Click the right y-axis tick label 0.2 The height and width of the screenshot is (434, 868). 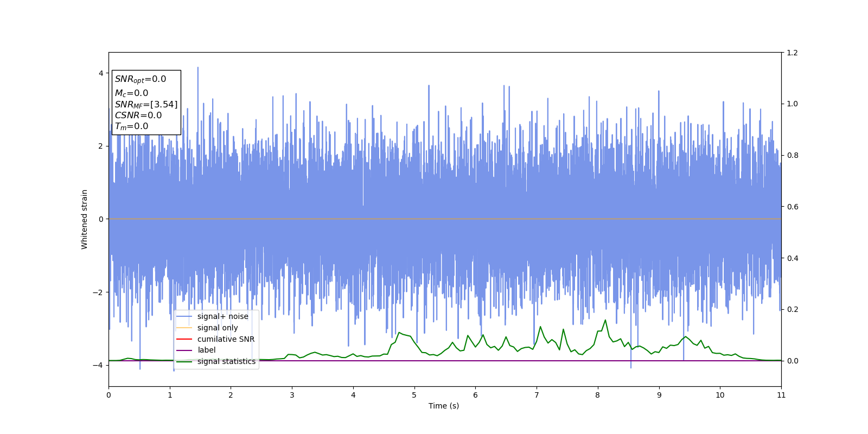793,309
